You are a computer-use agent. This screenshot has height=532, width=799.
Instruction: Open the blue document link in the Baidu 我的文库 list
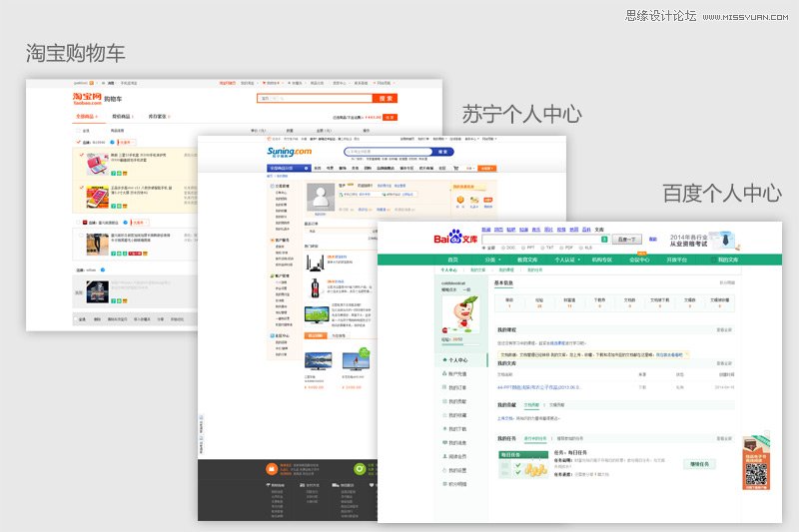(539, 387)
